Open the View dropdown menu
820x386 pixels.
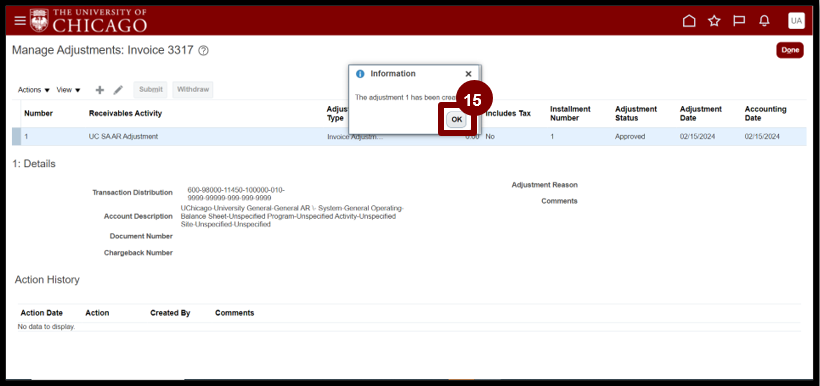69,90
